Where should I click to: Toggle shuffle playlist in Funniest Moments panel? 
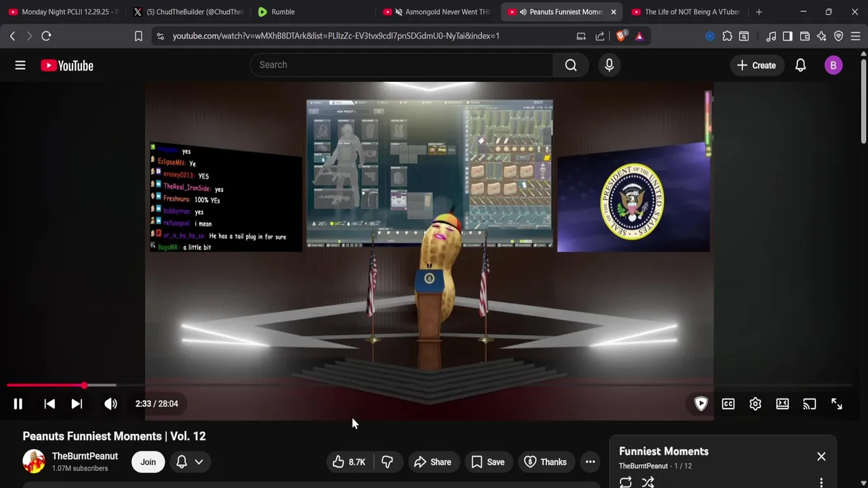pos(648,482)
